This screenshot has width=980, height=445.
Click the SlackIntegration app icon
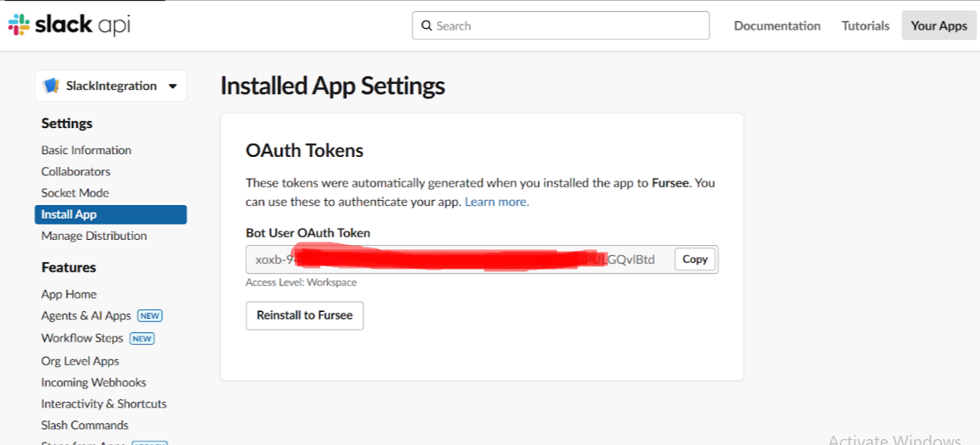[x=51, y=86]
